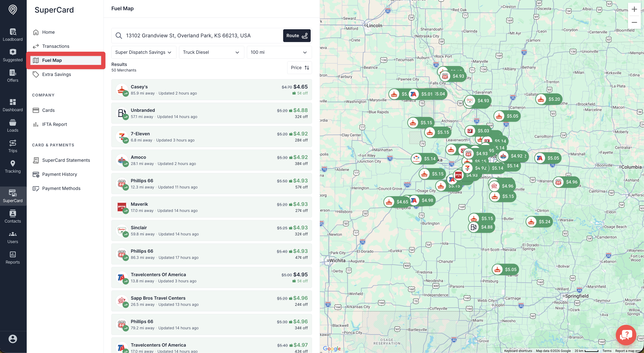Select Phillips 66 result 12.3 mi away
Image resolution: width=644 pixels, height=353 pixels.
pos(211,184)
